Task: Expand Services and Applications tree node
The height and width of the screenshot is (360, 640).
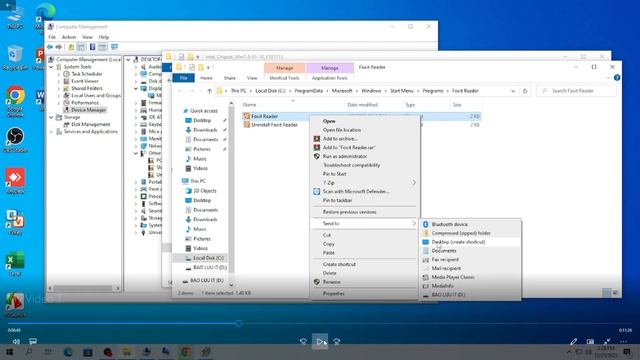Action: (51, 132)
